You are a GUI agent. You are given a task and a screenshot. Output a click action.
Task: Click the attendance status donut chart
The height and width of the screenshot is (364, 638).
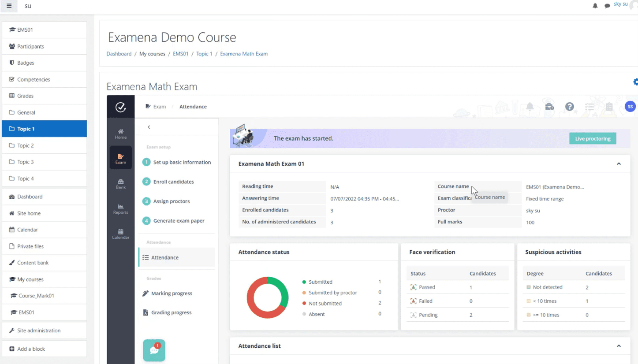pos(268,297)
